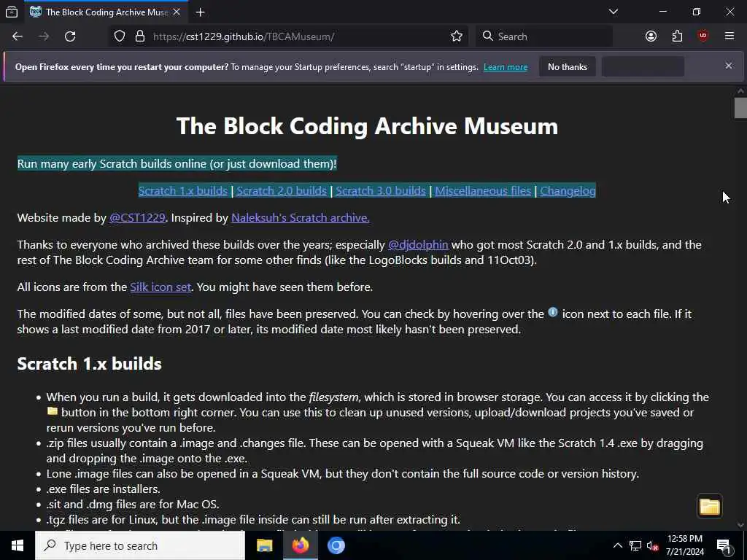747x560 pixels.
Task: Click the No thanks button
Action: click(x=568, y=66)
